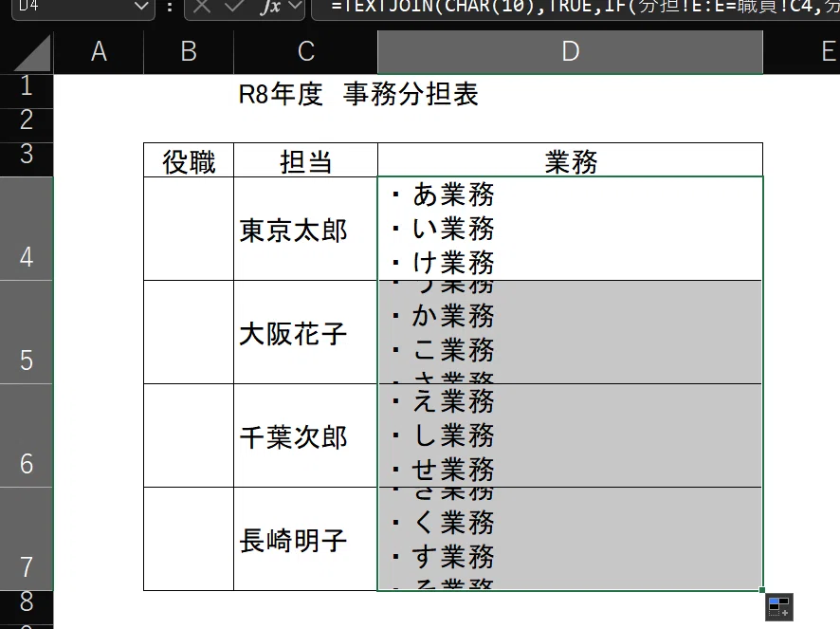Select row 6 header
Image resolution: width=840 pixels, height=629 pixels.
pyautogui.click(x=27, y=435)
